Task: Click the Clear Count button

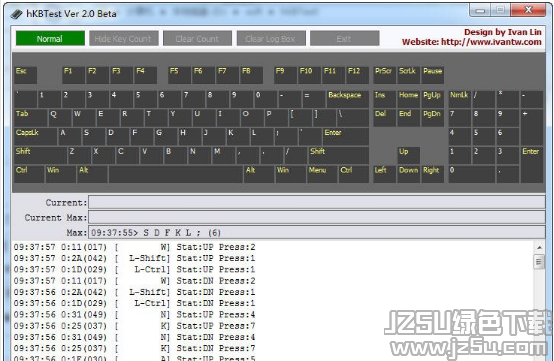Action: coord(197,38)
